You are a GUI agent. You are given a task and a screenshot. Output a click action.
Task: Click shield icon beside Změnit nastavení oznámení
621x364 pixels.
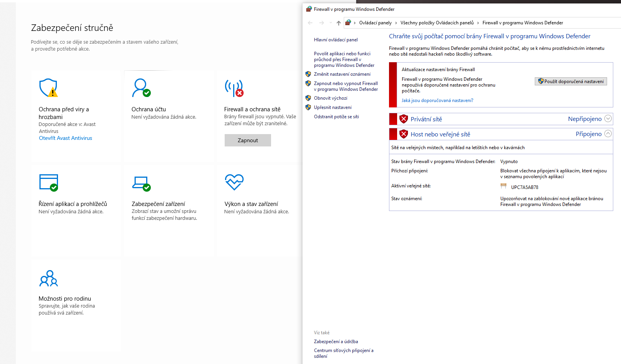click(308, 74)
